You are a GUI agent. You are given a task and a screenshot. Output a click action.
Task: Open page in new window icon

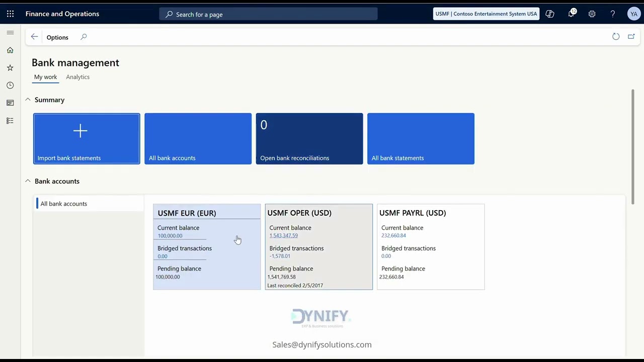(x=631, y=37)
